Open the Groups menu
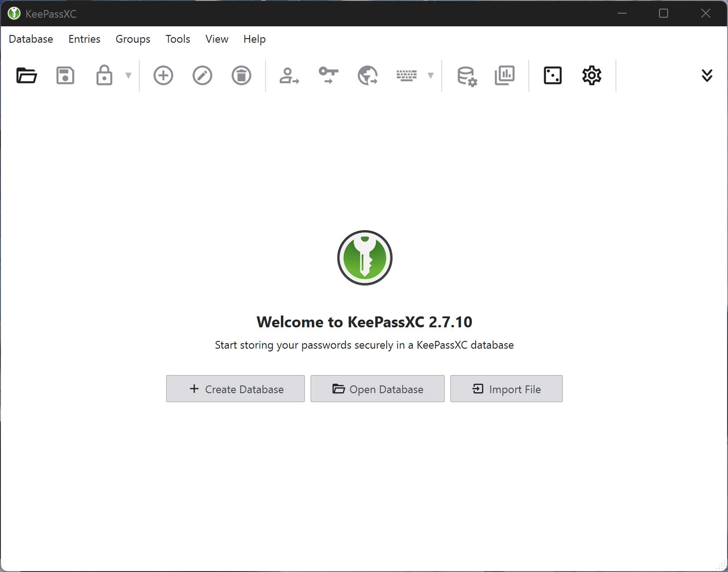728x572 pixels. [x=133, y=39]
